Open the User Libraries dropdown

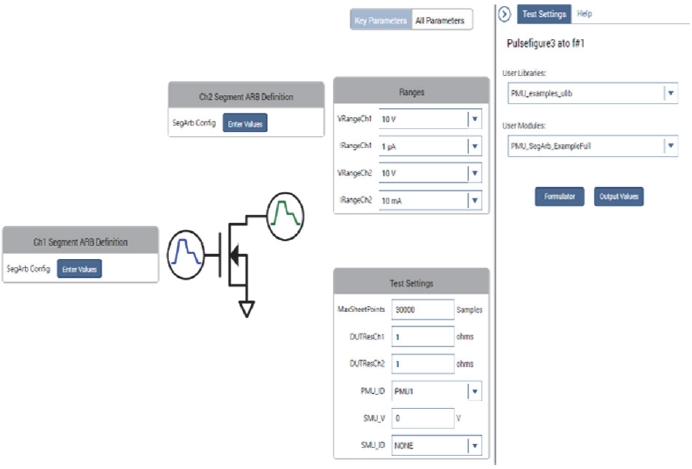tap(593, 93)
